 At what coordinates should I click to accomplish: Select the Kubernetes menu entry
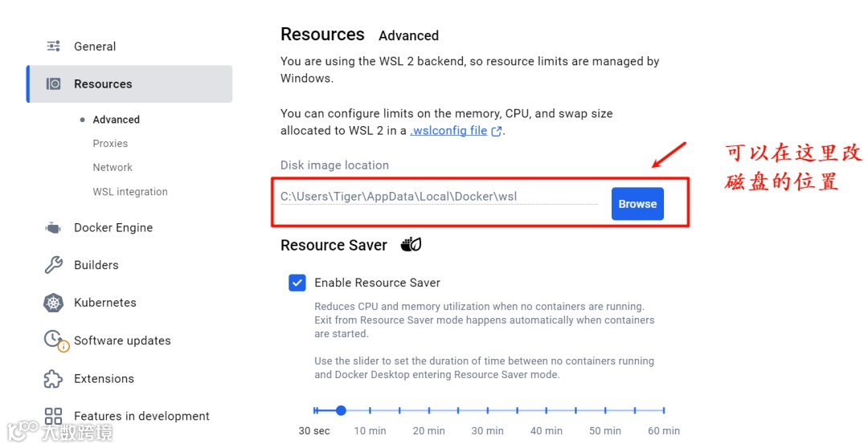tap(104, 303)
